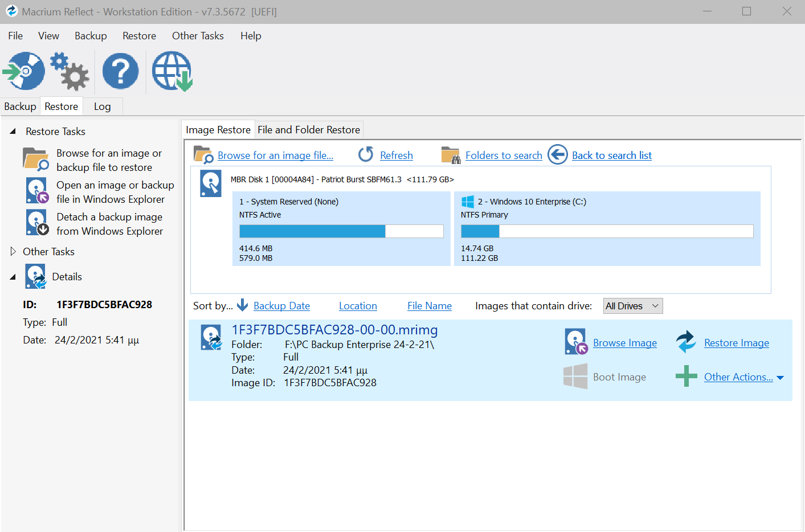Image resolution: width=805 pixels, height=532 pixels.
Task: Open the View menu
Action: click(48, 36)
